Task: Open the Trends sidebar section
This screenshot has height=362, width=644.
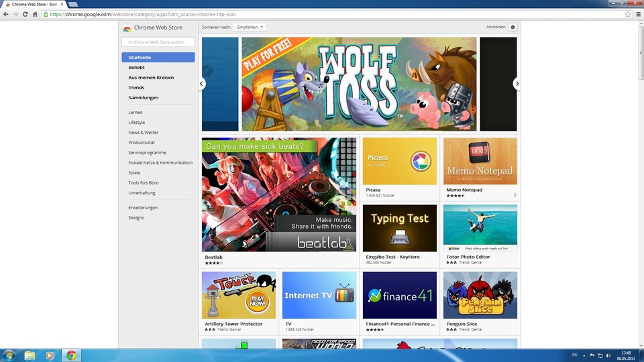Action: (136, 88)
